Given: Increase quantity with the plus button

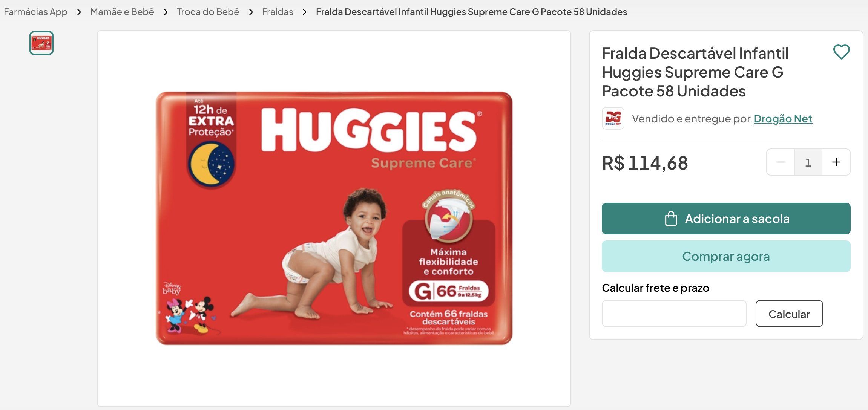Looking at the screenshot, I should point(836,162).
